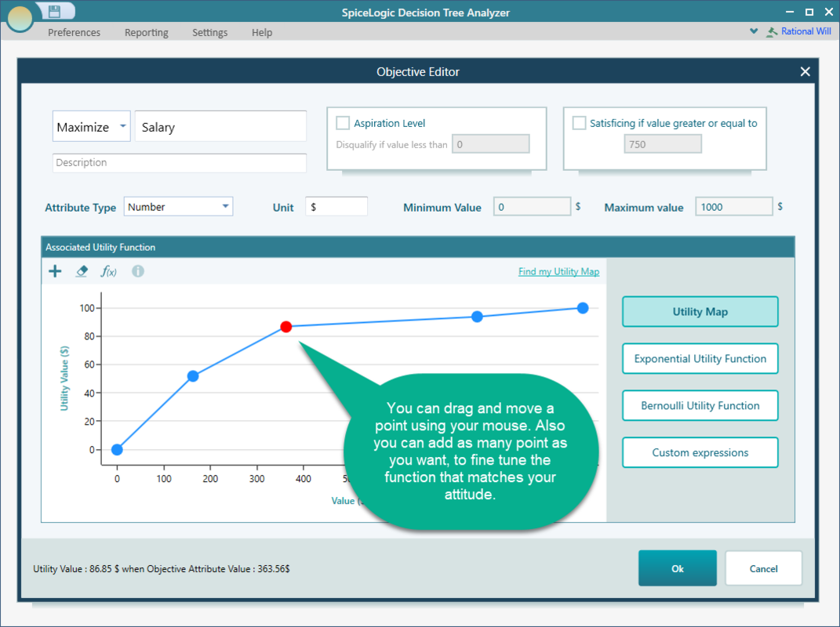Screen dimensions: 840x627
Task: Click the Description input field
Action: [x=180, y=163]
